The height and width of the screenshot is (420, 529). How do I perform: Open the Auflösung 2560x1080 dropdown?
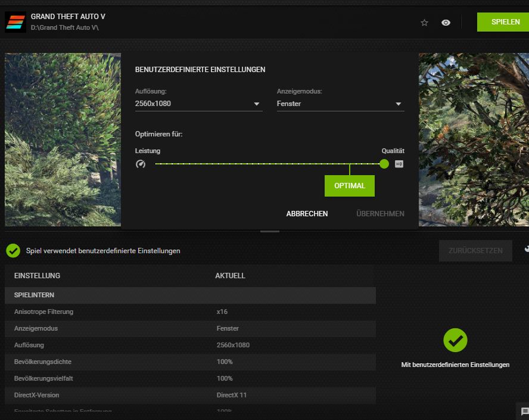coord(198,104)
